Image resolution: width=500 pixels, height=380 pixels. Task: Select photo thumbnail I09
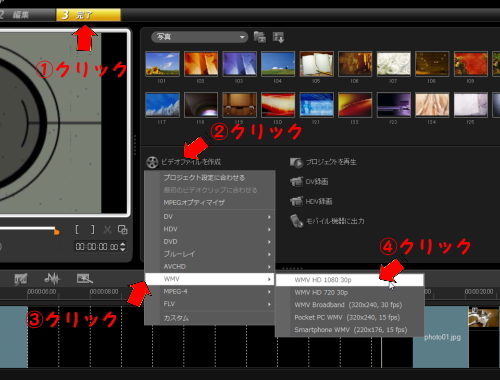click(471, 64)
